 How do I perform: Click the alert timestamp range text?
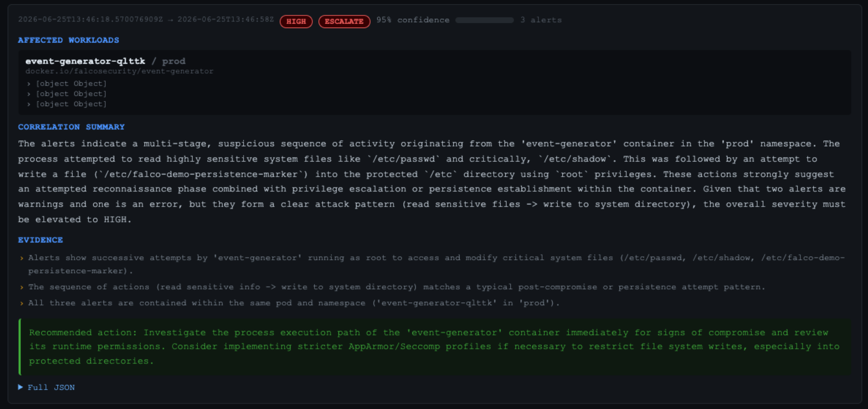[146, 20]
